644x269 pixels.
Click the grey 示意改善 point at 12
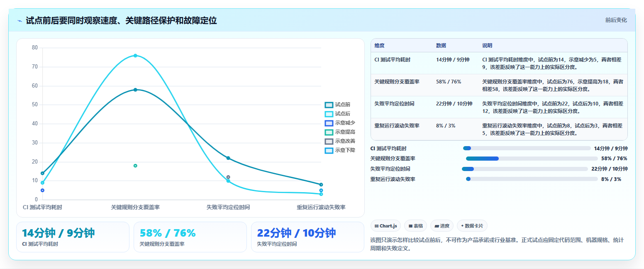tap(228, 177)
